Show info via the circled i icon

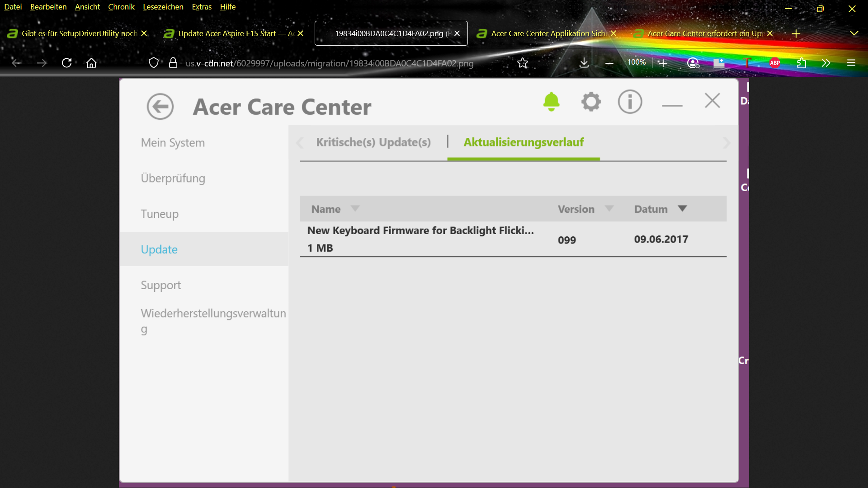630,102
